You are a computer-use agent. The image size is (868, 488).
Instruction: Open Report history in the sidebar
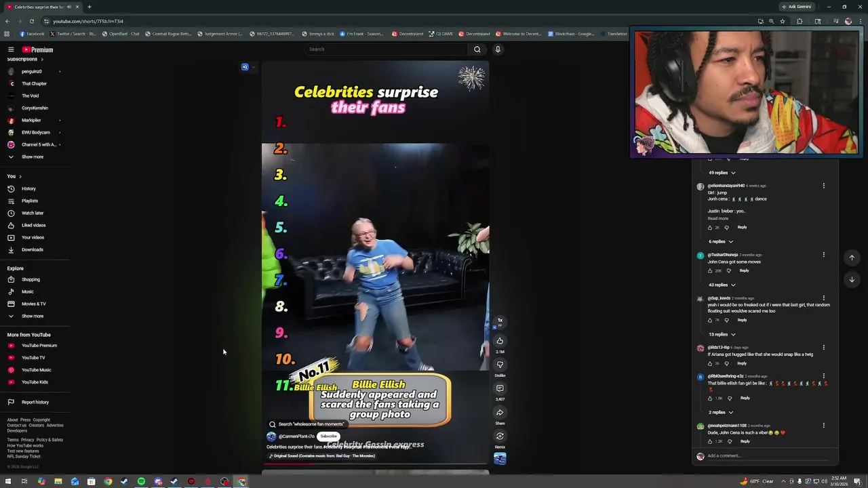(35, 402)
